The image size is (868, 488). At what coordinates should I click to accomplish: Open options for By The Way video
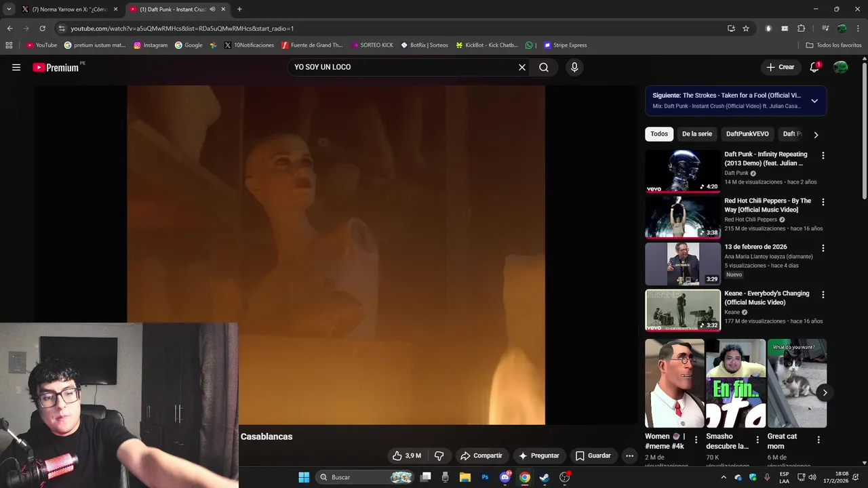[x=823, y=202]
